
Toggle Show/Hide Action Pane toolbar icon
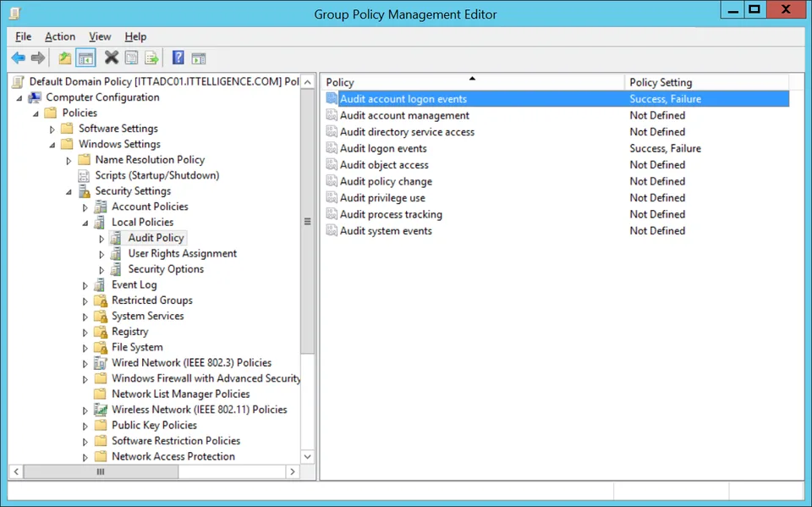click(198, 58)
